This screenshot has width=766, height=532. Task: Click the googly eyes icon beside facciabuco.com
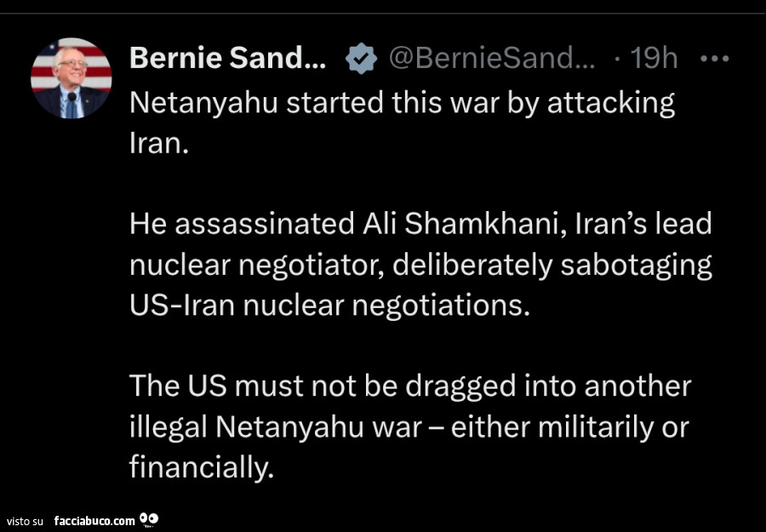(148, 518)
